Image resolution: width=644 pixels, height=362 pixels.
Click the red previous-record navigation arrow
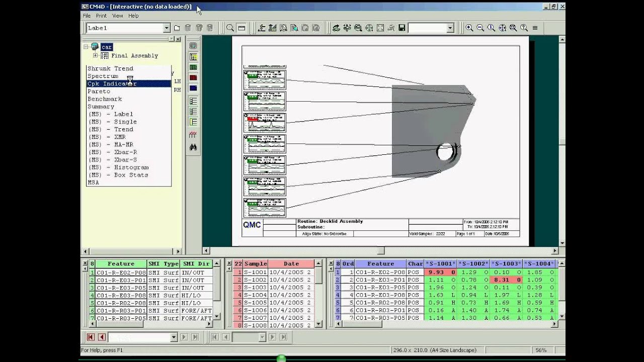point(102,337)
